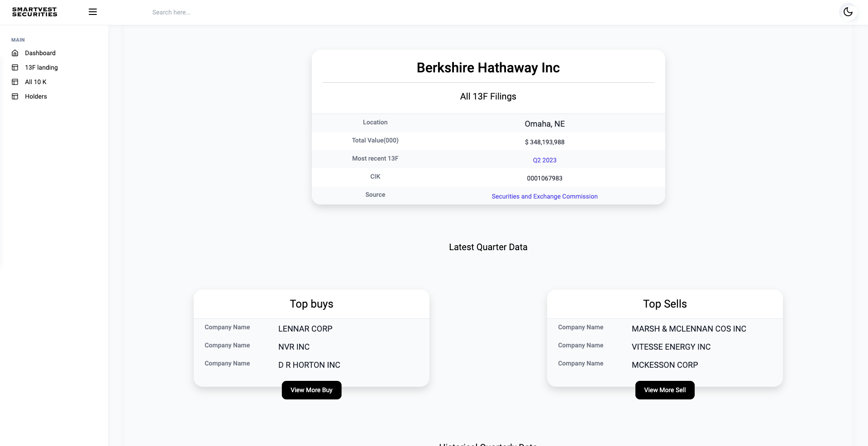The height and width of the screenshot is (446, 868).
Task: Click the Source row label
Action: (375, 195)
